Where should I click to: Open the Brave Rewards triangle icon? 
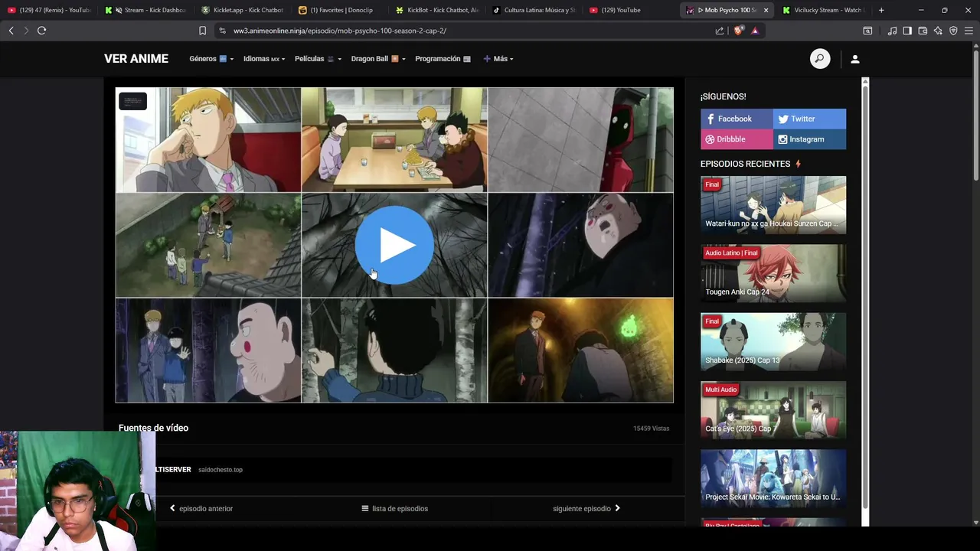click(755, 31)
